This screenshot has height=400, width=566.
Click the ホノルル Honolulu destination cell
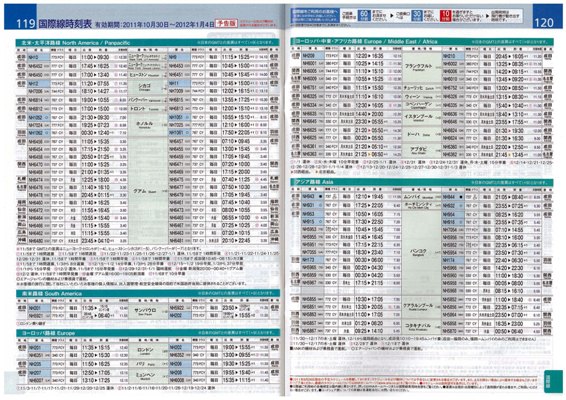click(148, 125)
